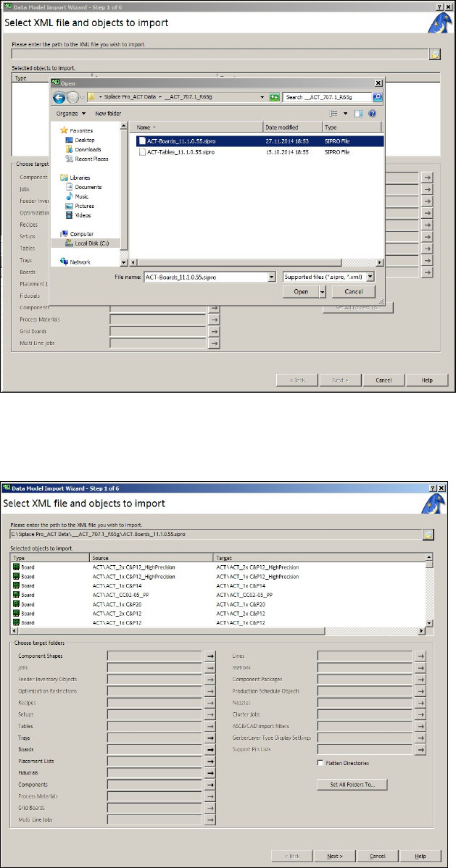This screenshot has height=868, width=456.
Task: Expand the address bar path history dropdown
Action: point(264,97)
